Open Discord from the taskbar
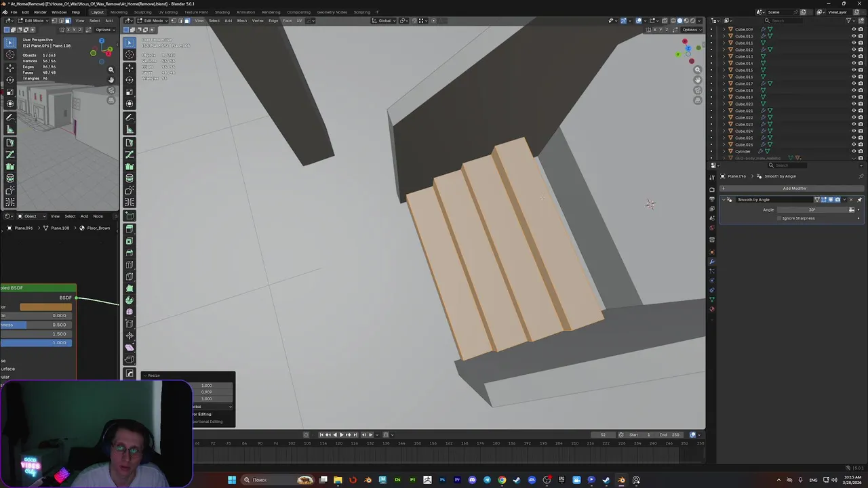The image size is (868, 488). pyautogui.click(x=472, y=480)
